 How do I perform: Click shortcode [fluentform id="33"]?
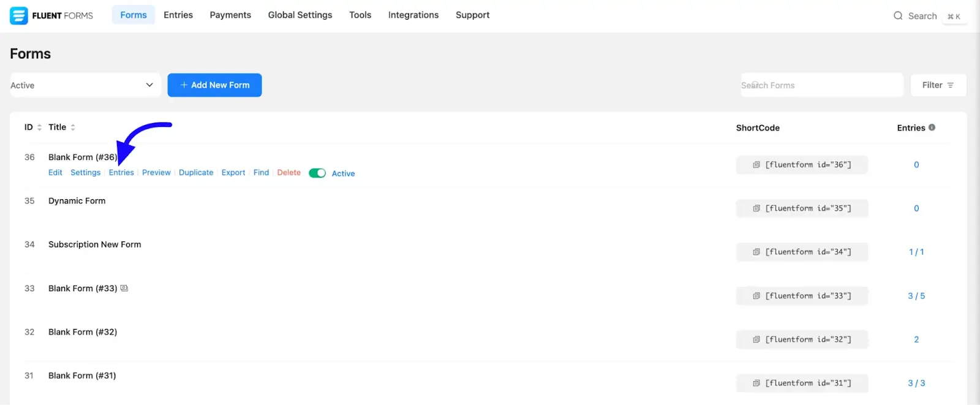point(802,296)
